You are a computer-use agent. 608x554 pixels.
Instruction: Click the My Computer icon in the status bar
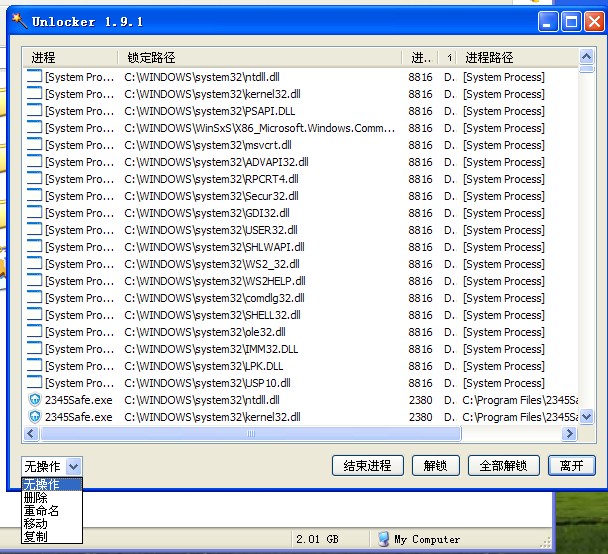click(383, 539)
